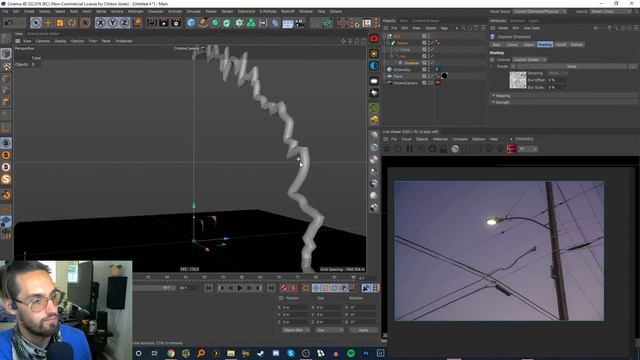Toggle the X axis lock
The image size is (640, 360).
coord(100,23)
